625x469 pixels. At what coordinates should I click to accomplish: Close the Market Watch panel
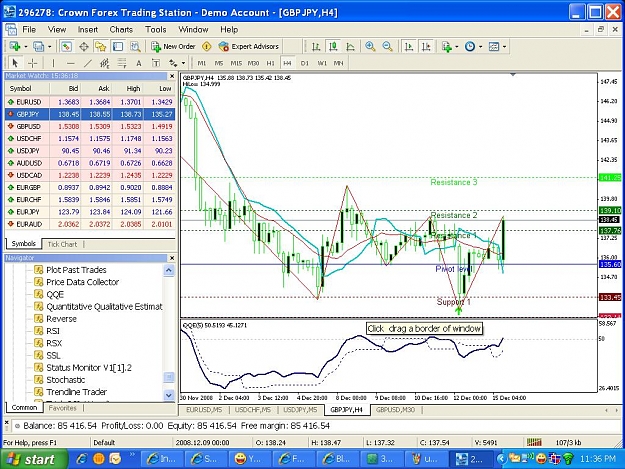point(172,76)
